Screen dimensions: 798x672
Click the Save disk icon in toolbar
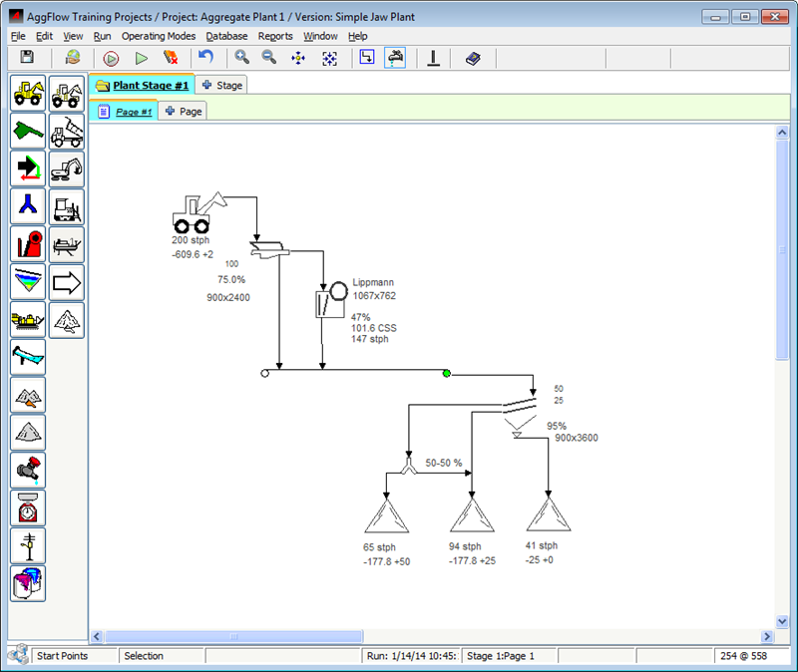tap(27, 59)
